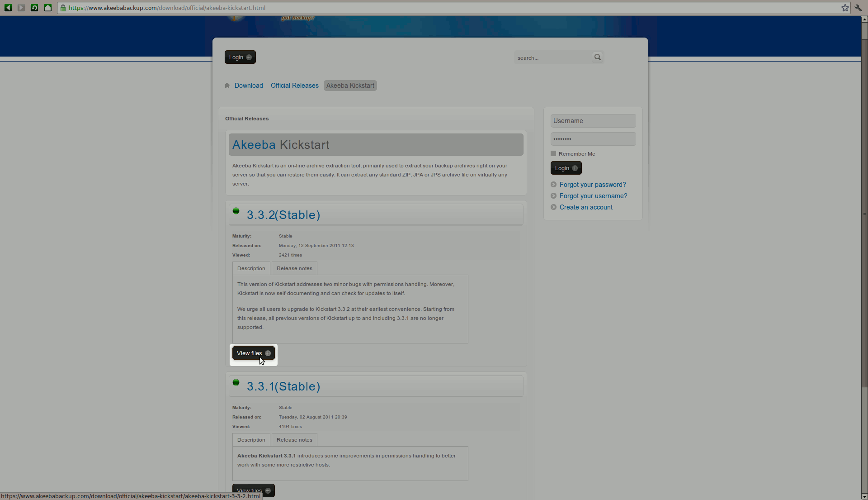Click the search magnifier icon
This screenshot has height=500, width=868.
click(598, 57)
